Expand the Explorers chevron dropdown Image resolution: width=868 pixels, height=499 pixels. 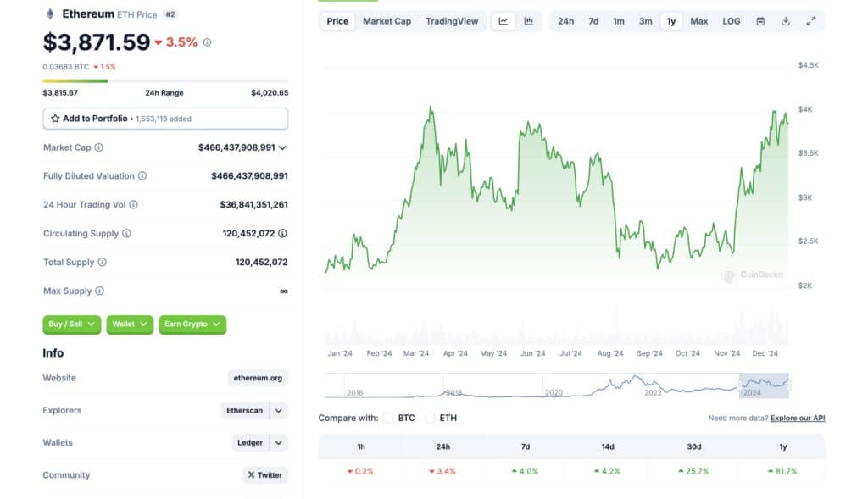tap(279, 411)
